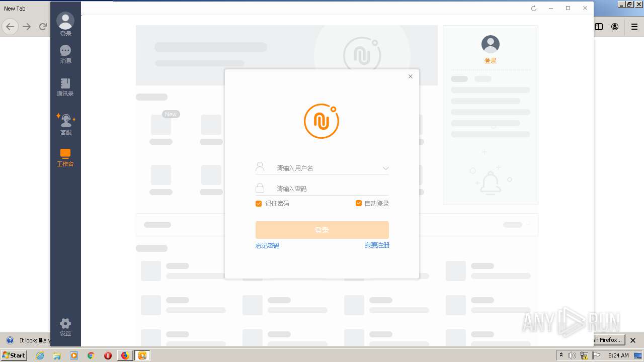This screenshot has height=362, width=644.
Task: Switch to Firefox taskbar button
Action: 125,355
